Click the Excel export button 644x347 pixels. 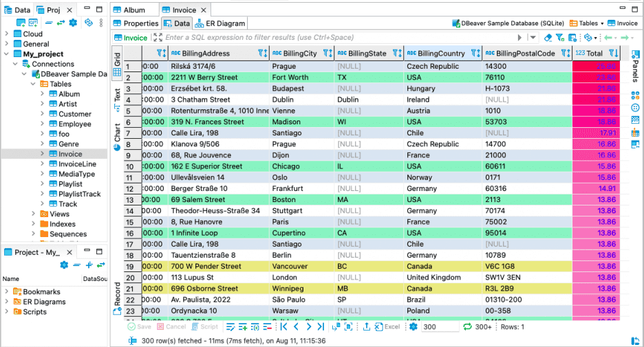click(x=388, y=327)
